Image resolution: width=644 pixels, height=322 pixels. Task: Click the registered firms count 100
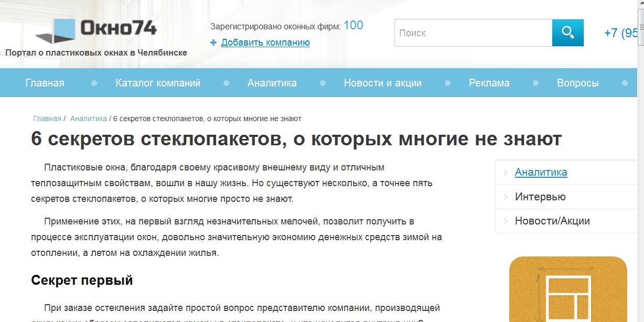point(353,25)
